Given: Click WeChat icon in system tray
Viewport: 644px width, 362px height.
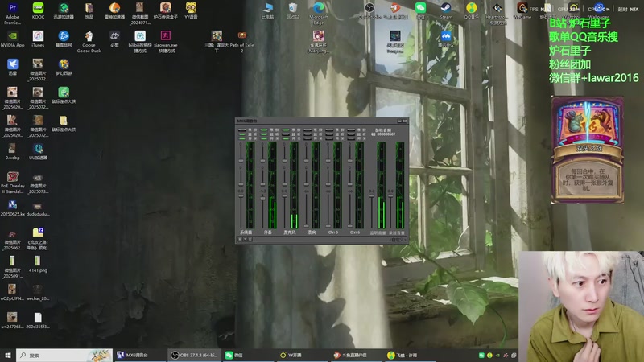Looking at the screenshot, I should pyautogui.click(x=481, y=355).
